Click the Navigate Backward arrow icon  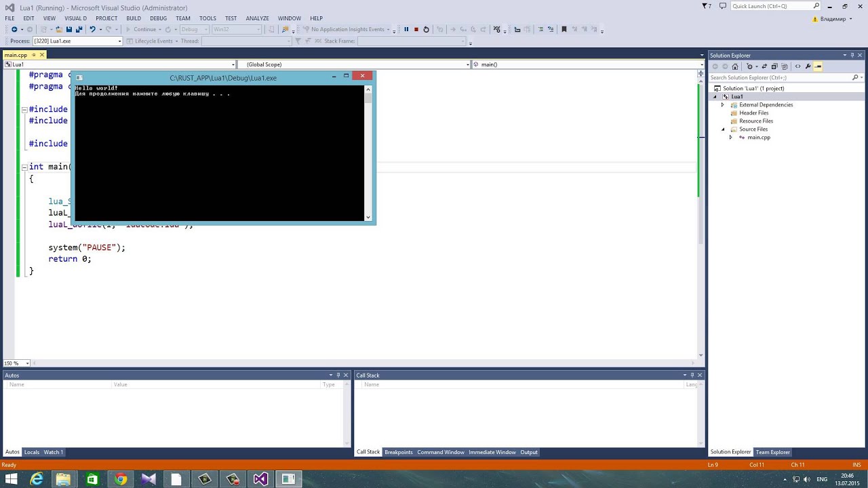click(x=14, y=29)
